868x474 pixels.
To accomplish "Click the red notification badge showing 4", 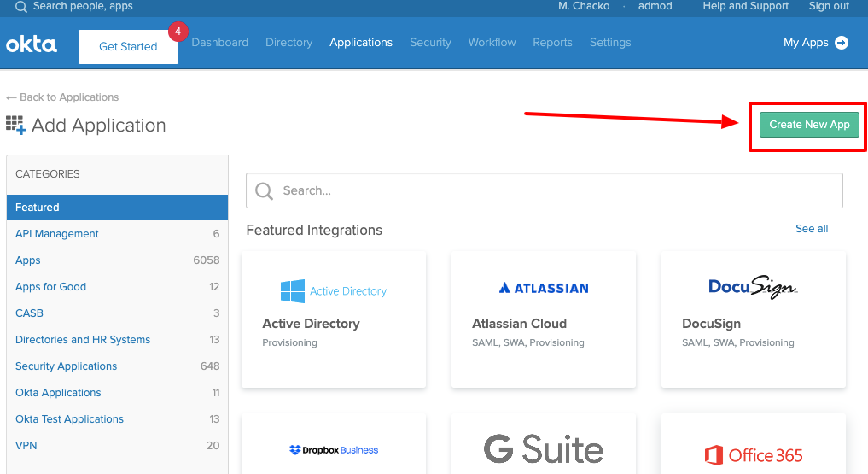I will click(178, 32).
